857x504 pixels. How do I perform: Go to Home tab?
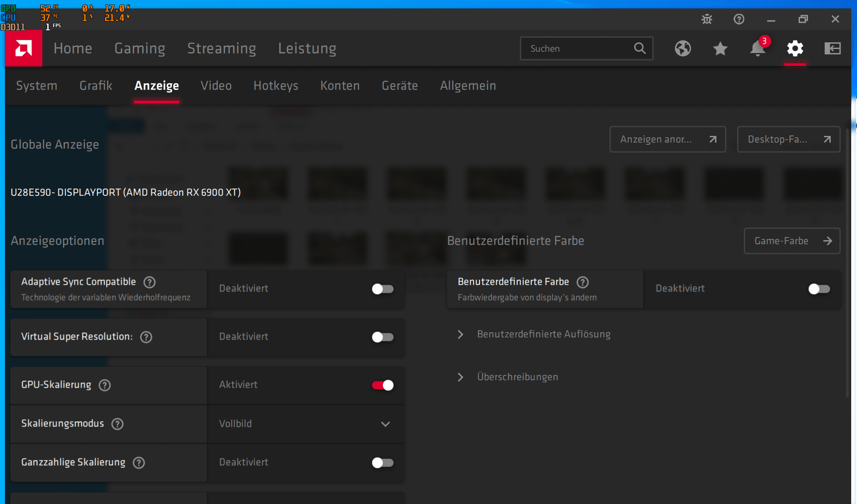point(73,48)
